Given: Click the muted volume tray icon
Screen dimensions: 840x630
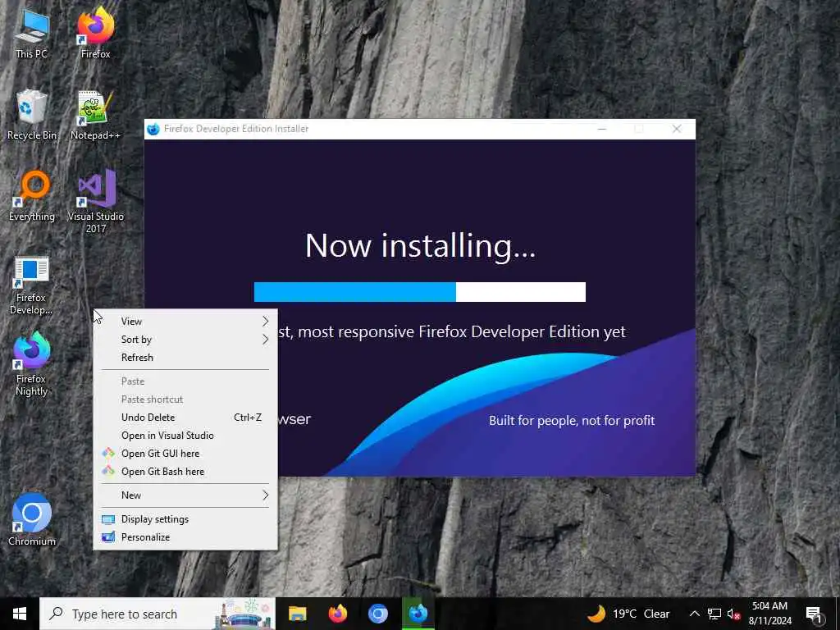Looking at the screenshot, I should 734,614.
